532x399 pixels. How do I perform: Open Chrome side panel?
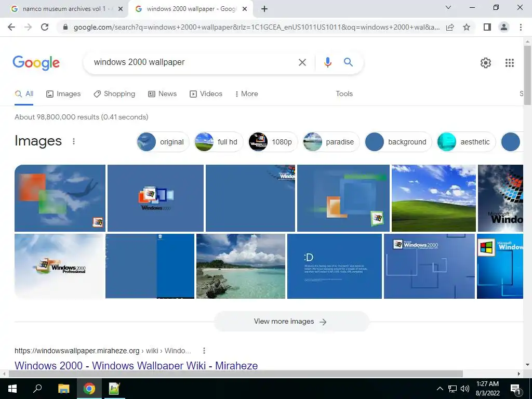(487, 27)
